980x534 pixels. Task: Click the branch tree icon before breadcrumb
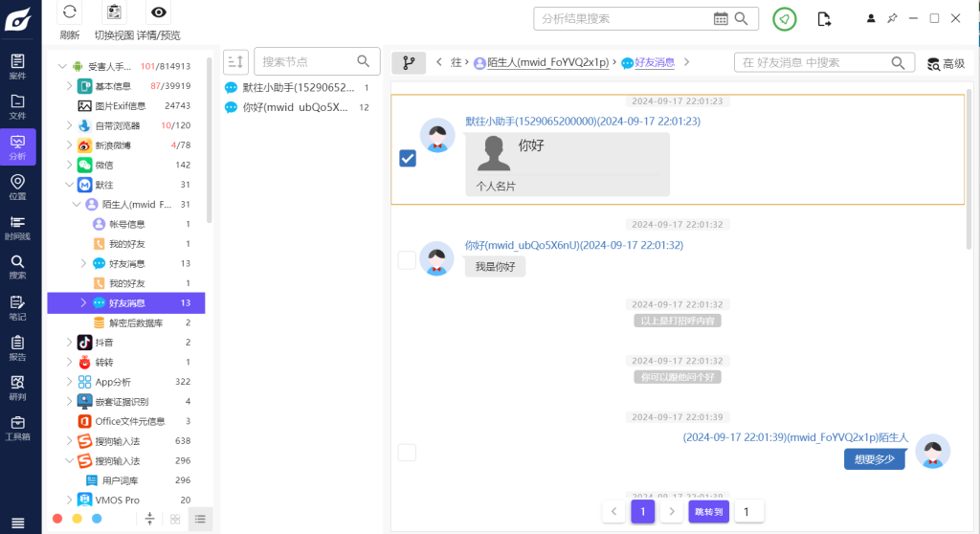pos(409,62)
